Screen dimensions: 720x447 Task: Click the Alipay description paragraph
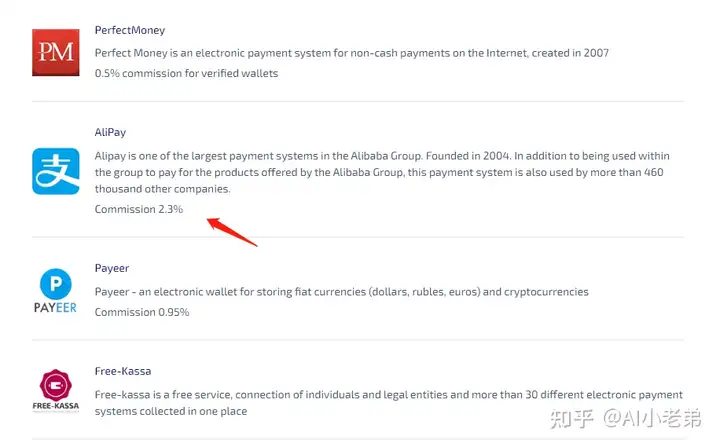click(382, 172)
